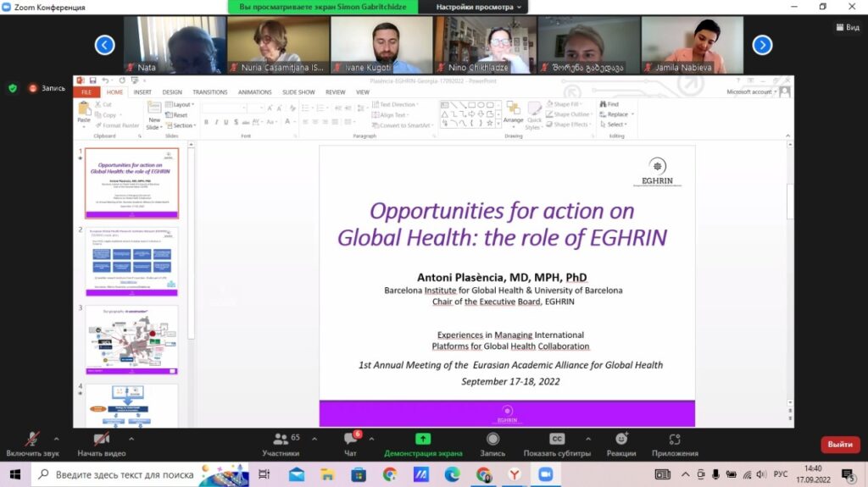868x487 pixels.
Task: Click the red Выйти leave button
Action: (x=840, y=445)
